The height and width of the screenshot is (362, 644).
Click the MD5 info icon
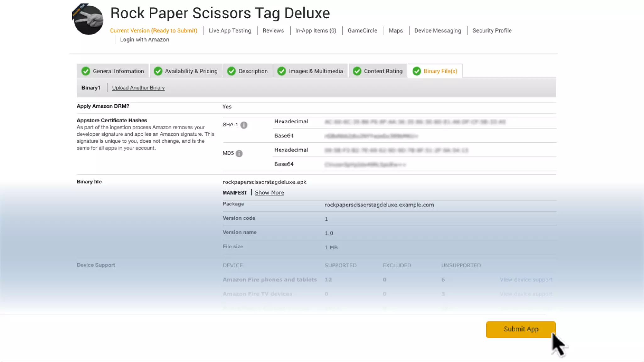(239, 154)
